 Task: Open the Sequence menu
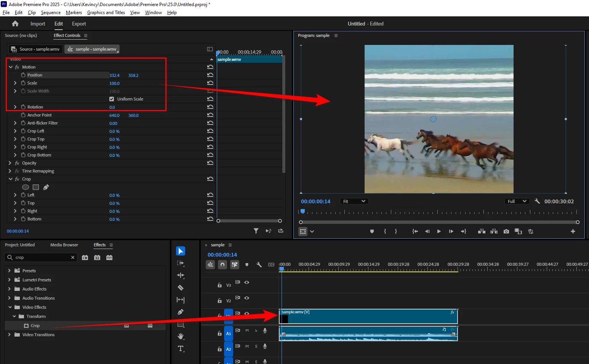coord(51,13)
